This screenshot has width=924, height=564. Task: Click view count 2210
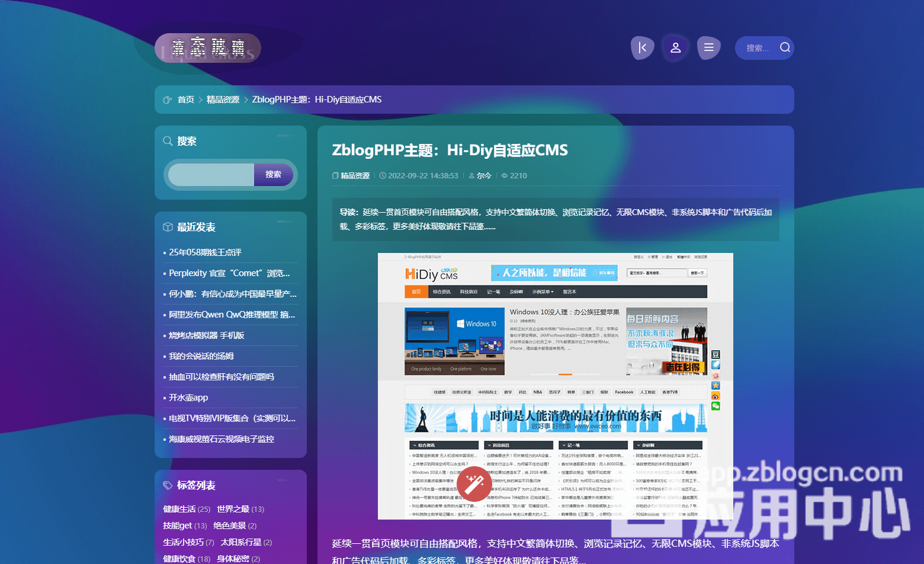tap(518, 176)
